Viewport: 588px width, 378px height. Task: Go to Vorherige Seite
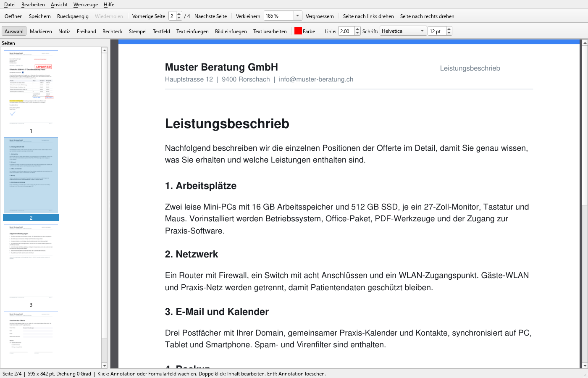tap(149, 16)
